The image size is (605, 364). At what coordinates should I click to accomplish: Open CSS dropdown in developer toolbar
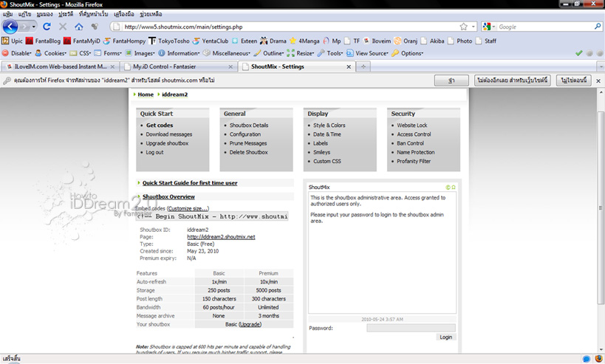81,53
